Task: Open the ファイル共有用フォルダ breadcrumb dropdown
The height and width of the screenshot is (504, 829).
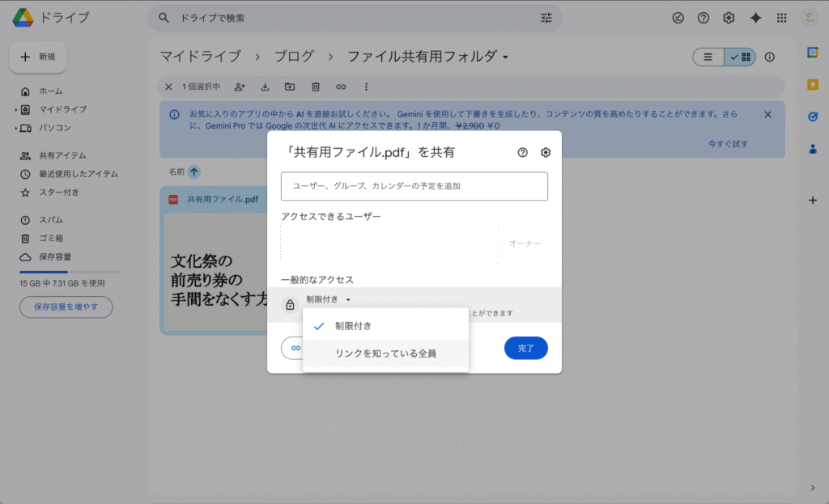Action: click(505, 57)
